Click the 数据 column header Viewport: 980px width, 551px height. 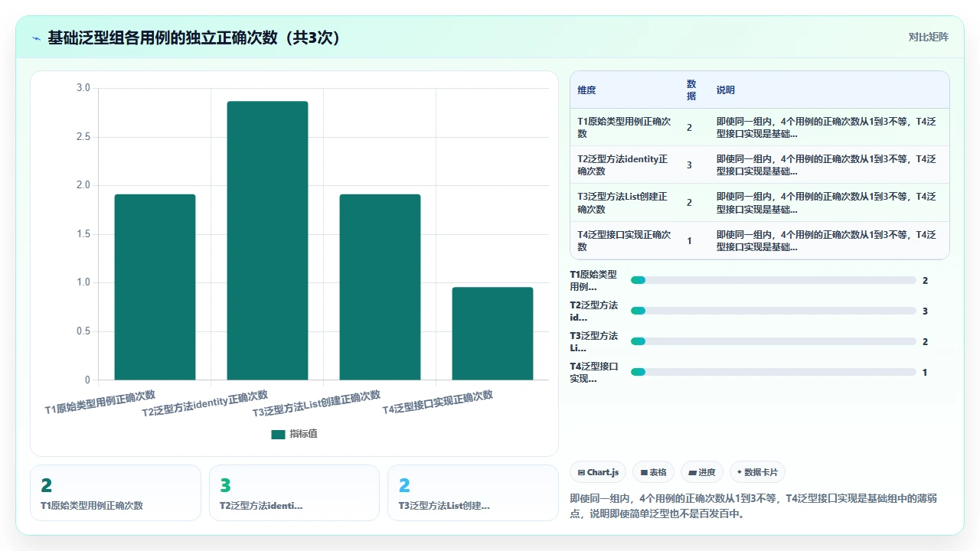click(x=691, y=90)
